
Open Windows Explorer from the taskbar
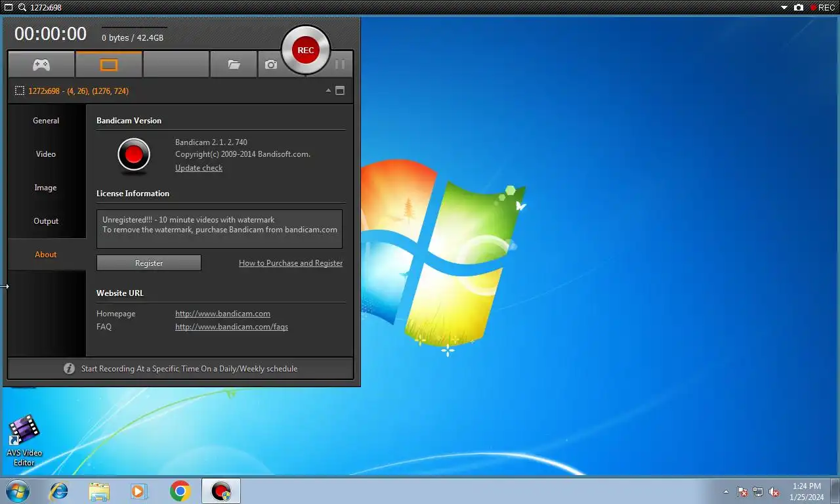[x=99, y=491]
